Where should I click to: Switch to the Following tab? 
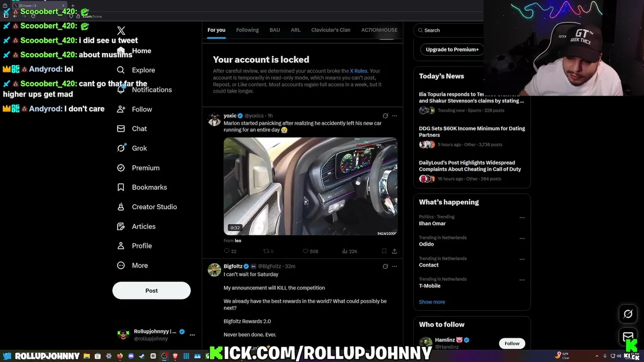[x=248, y=30]
